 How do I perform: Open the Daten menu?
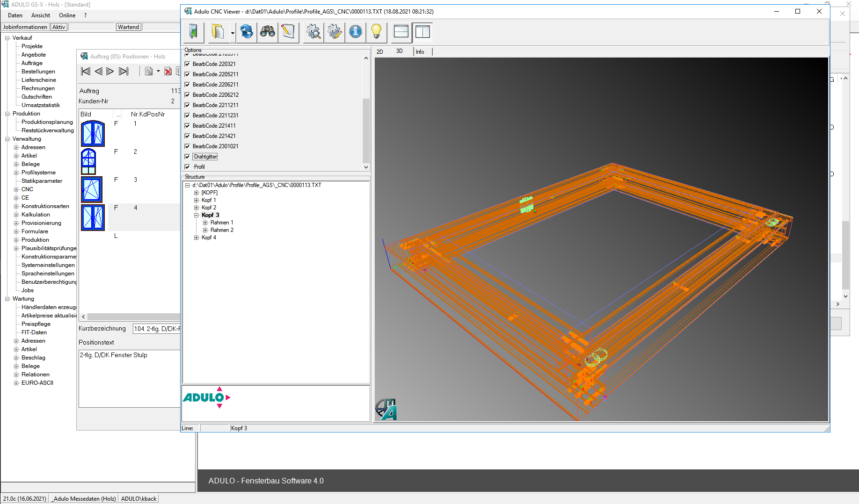[x=15, y=15]
